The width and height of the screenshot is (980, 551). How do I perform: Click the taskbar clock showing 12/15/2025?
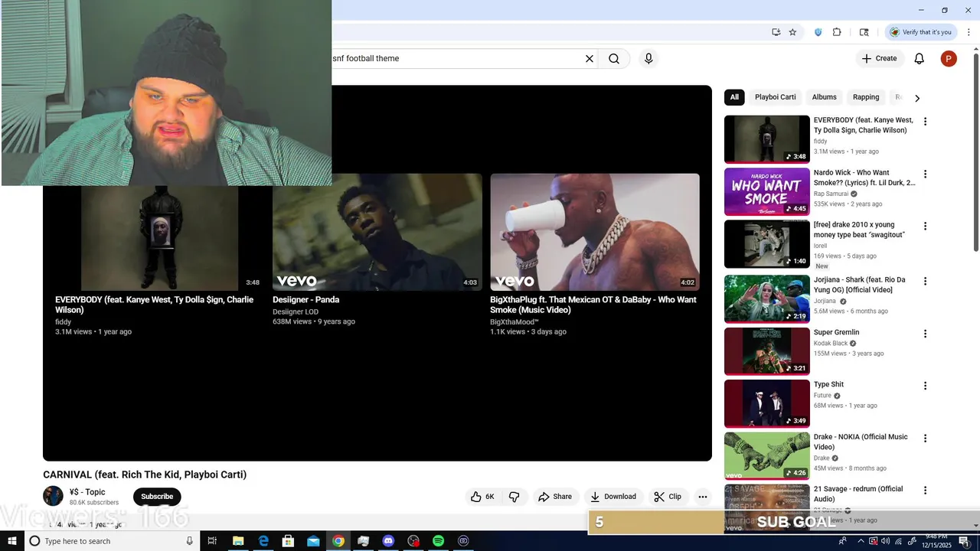point(936,541)
